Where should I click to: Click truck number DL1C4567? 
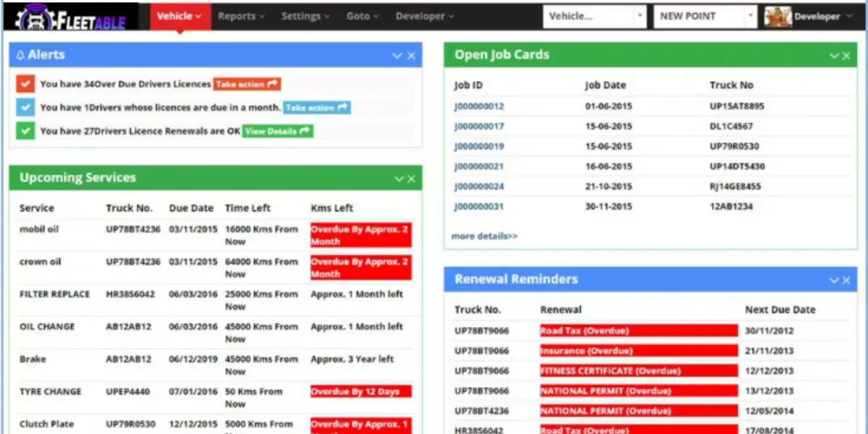(x=732, y=127)
